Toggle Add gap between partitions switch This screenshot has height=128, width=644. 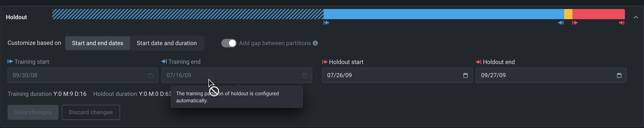coord(229,43)
